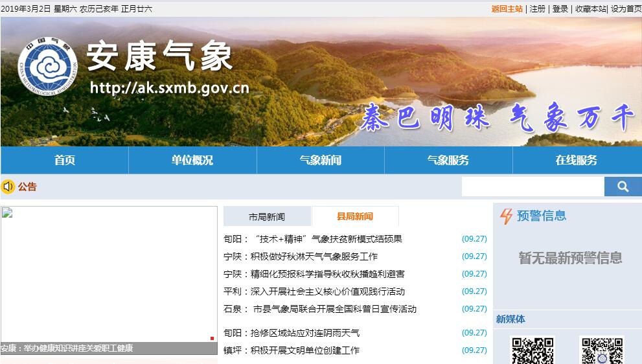Open the 旬阳 抢修区域站应对连阴雨天气 article
The width and height of the screenshot is (642, 364).
[x=292, y=333]
